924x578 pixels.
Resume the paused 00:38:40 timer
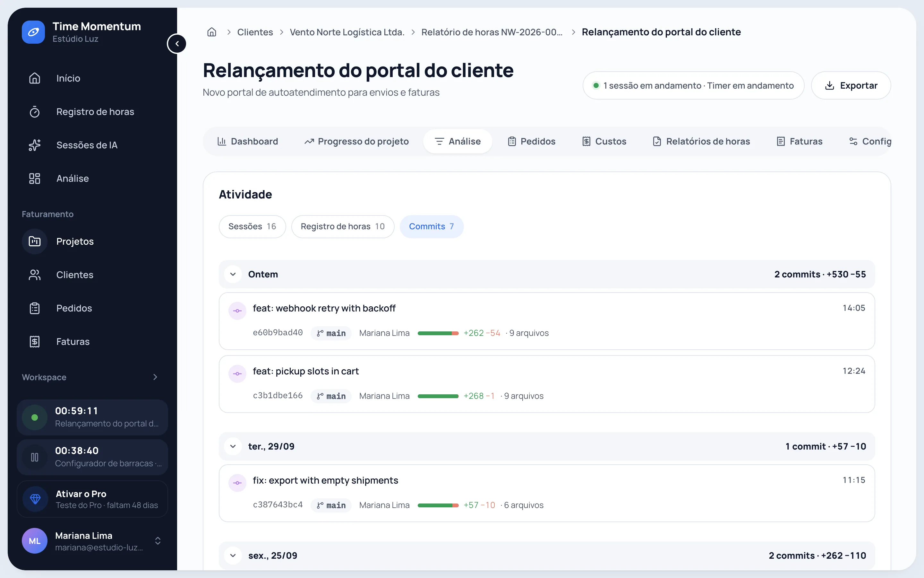34,457
